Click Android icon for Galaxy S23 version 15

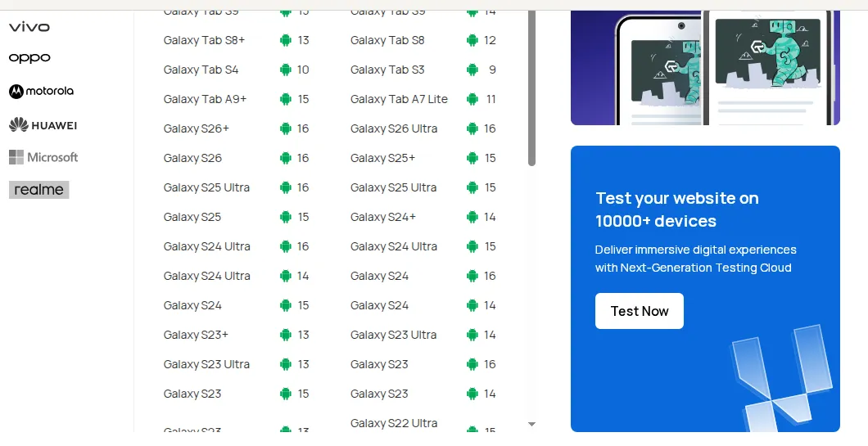pyautogui.click(x=286, y=394)
